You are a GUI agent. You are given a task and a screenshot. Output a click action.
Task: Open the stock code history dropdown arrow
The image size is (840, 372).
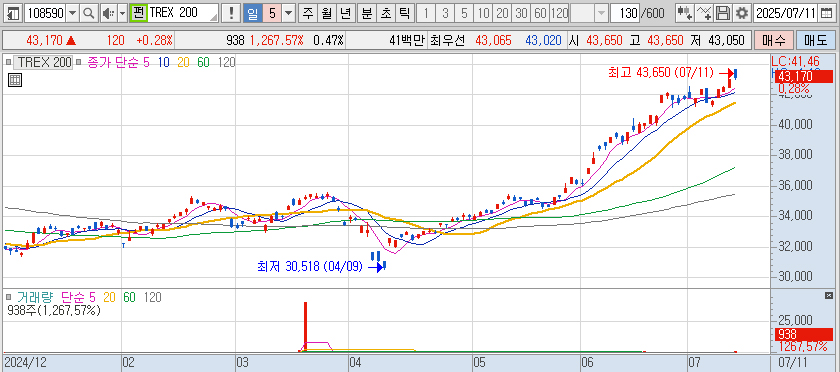click(73, 13)
